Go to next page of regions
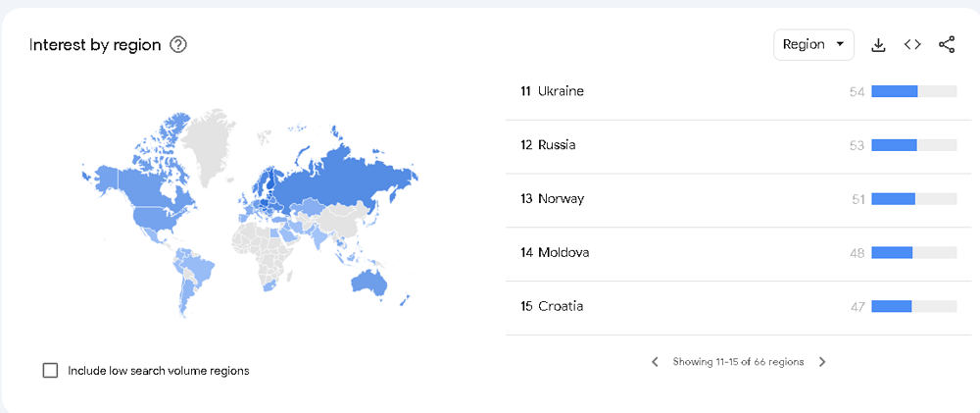This screenshot has height=413, width=980. (x=822, y=362)
